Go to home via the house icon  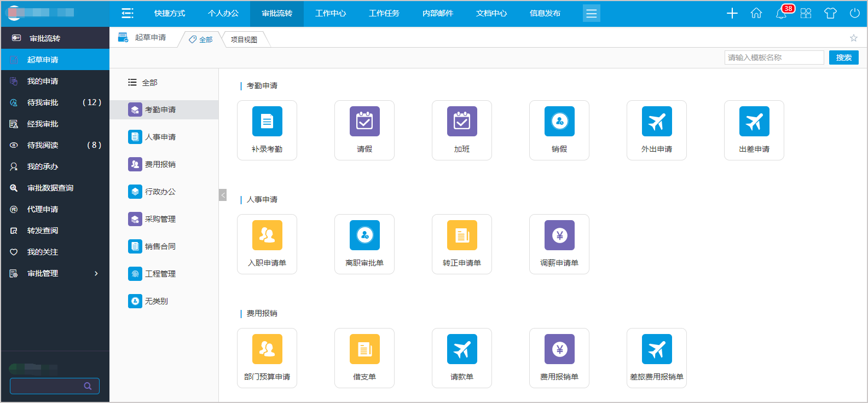(756, 13)
